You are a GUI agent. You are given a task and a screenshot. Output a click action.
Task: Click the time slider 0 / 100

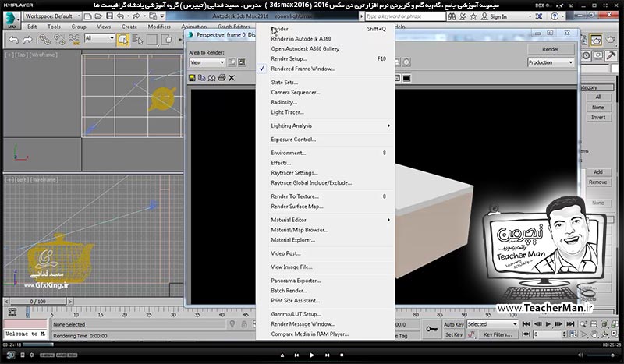(38, 302)
